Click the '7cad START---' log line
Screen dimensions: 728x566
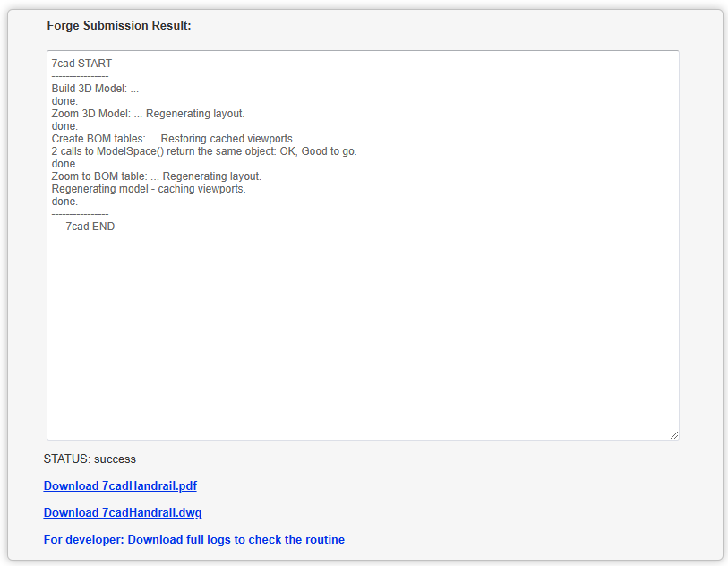(87, 64)
